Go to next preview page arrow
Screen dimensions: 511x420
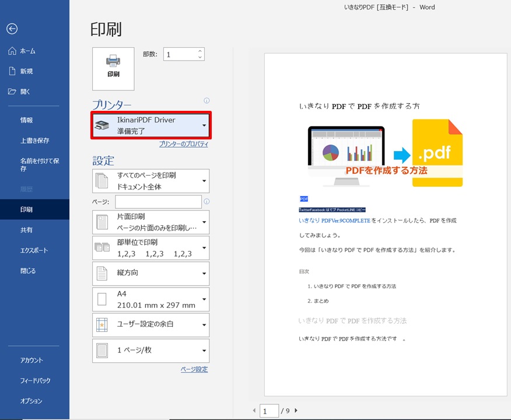tap(296, 411)
